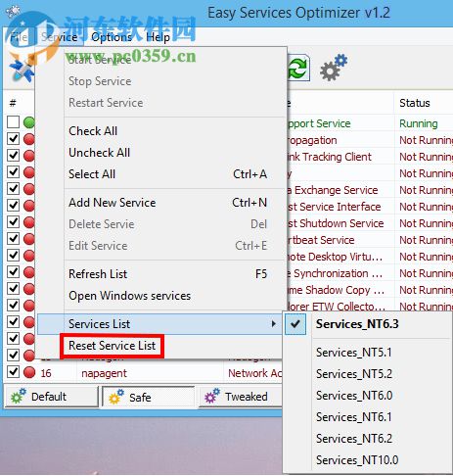Click the Shutdown Service row text
The image size is (453, 476).
336,223
